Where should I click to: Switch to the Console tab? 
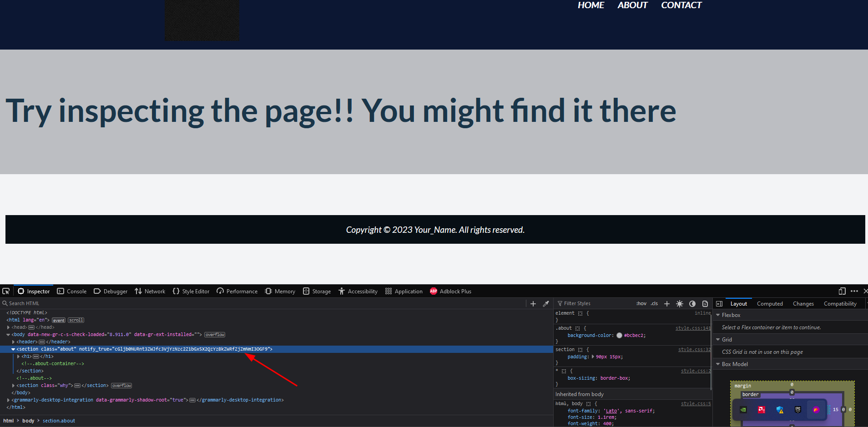72,291
